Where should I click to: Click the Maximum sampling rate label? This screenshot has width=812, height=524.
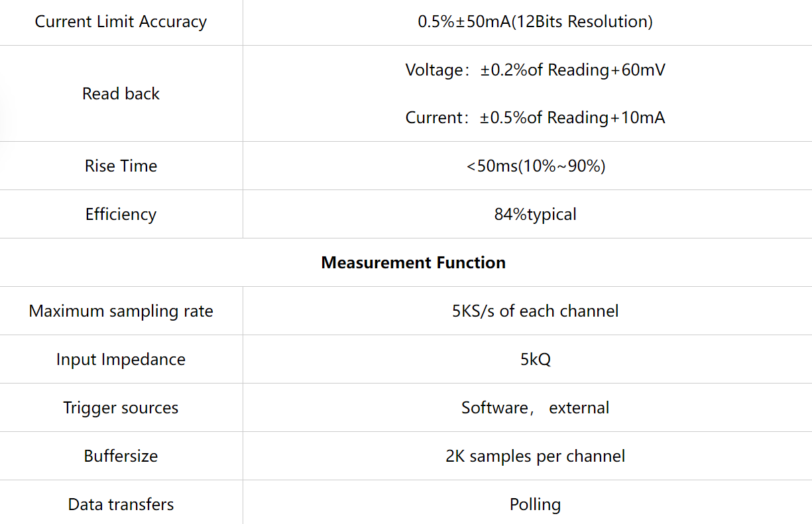(x=121, y=311)
